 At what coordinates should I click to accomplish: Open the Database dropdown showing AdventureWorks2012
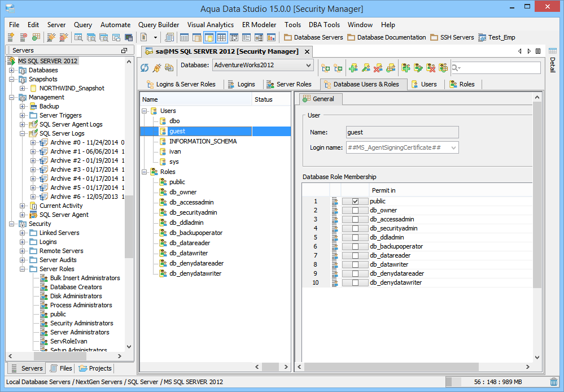(x=263, y=65)
